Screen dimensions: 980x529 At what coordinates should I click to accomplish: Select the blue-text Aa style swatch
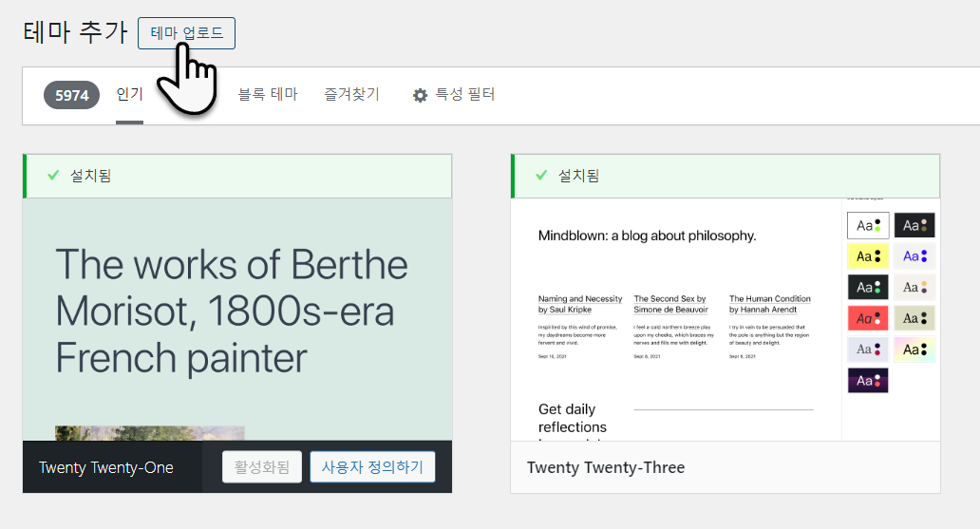click(914, 256)
